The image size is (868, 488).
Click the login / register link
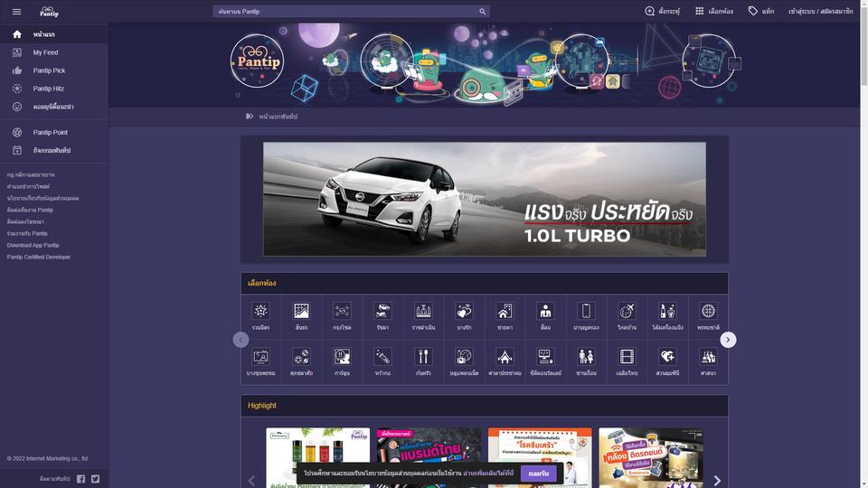tap(820, 11)
